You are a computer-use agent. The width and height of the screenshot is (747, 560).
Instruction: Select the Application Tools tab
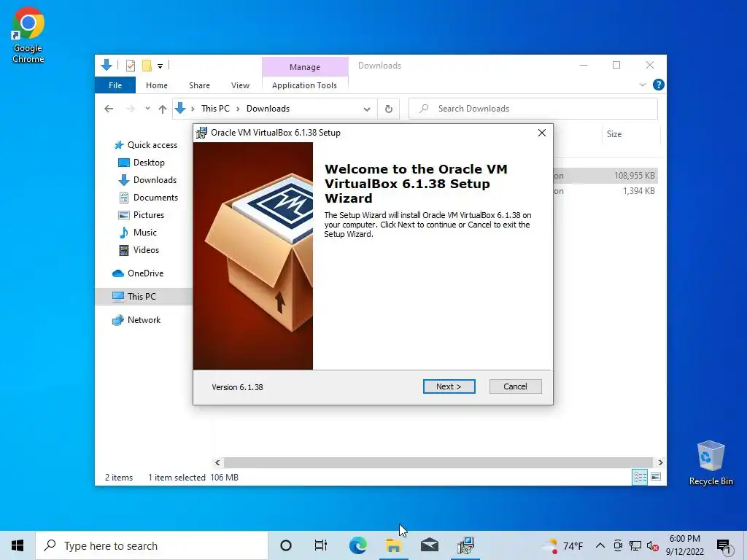pyautogui.click(x=304, y=85)
